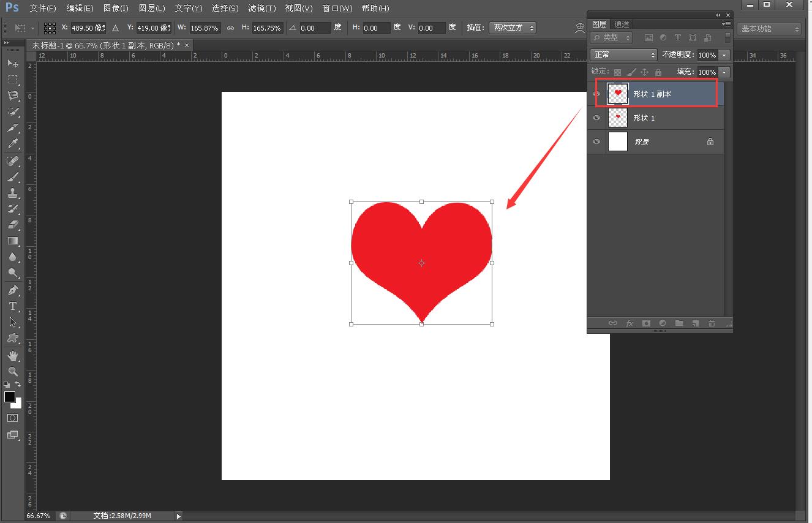Image resolution: width=812 pixels, height=523 pixels.
Task: Open the blend mode dropdown showing 正常
Action: [622, 55]
